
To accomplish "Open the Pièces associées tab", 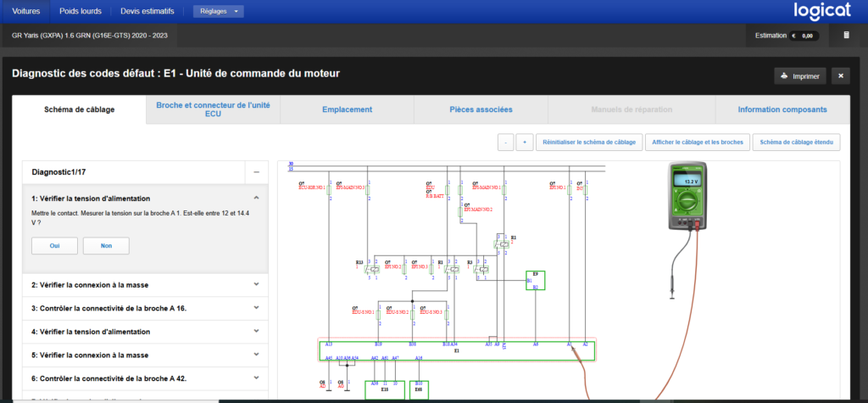I will click(x=481, y=109).
